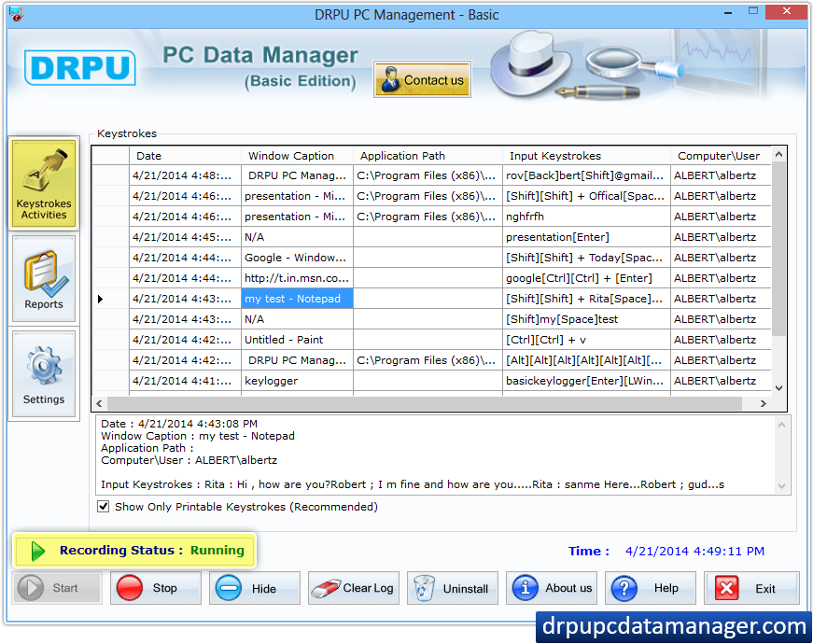Select 'nghfrfh' keystrokes cell
This screenshot has width=813, height=644.
(x=586, y=217)
